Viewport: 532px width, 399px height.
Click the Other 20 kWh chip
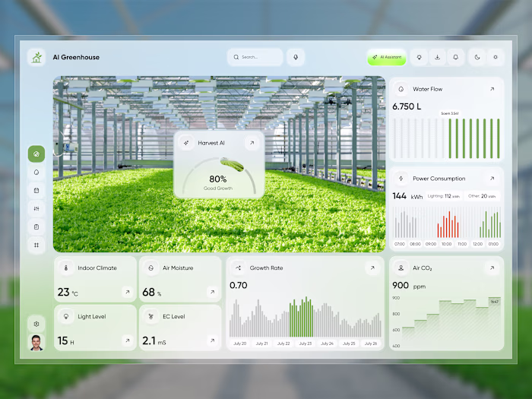coord(482,196)
